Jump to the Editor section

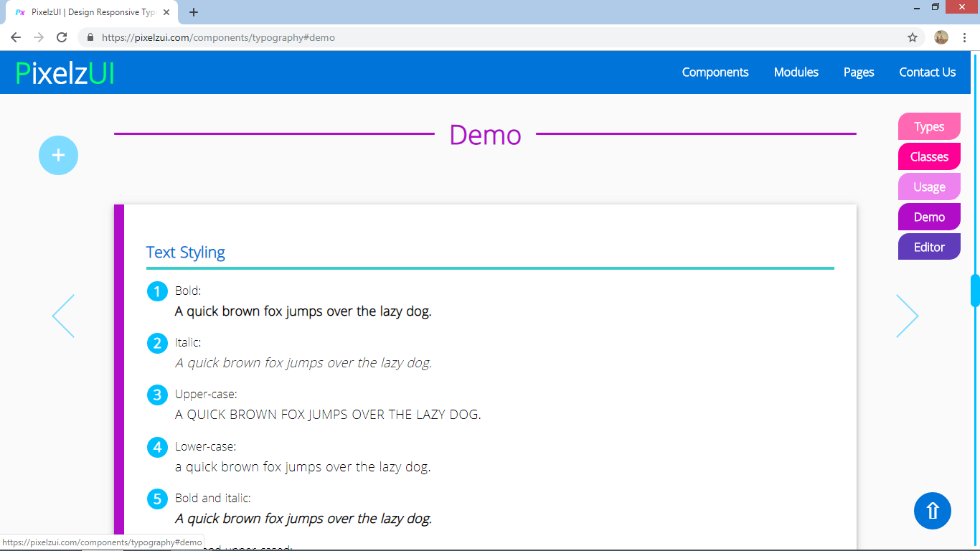(x=929, y=247)
